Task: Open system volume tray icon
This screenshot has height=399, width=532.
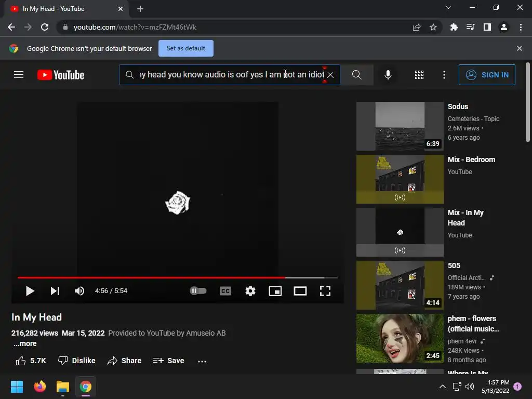Action: [470, 387]
